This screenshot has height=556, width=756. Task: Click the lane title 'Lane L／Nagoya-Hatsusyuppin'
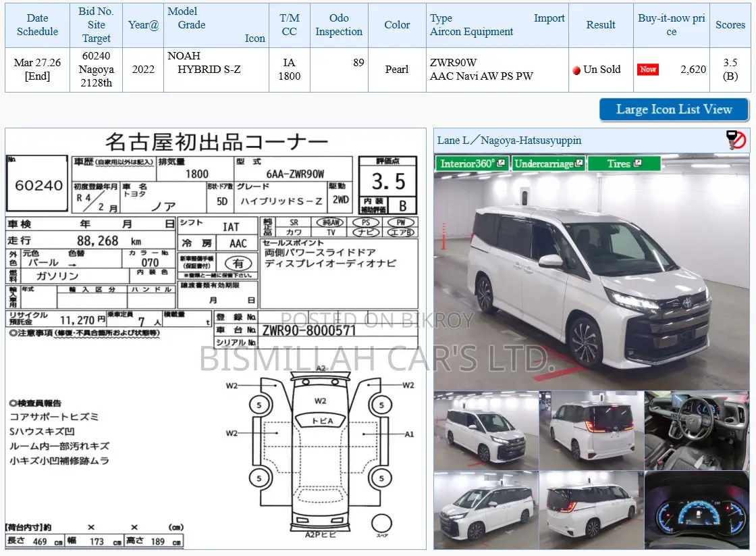[509, 141]
